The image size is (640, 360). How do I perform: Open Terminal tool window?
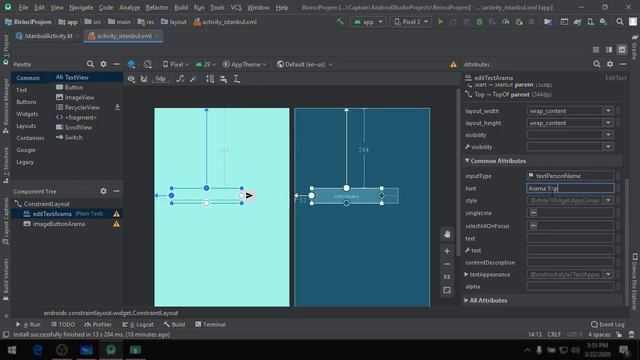tap(210, 324)
